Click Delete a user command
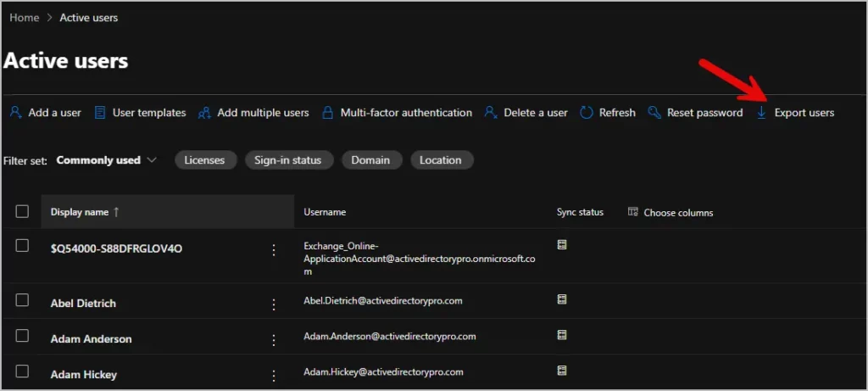 tap(536, 113)
